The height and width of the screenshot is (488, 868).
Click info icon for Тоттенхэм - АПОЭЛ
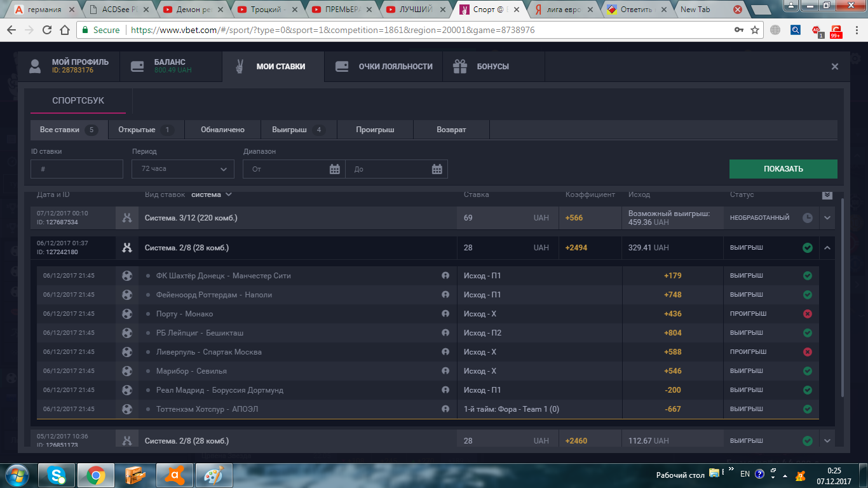click(x=445, y=409)
